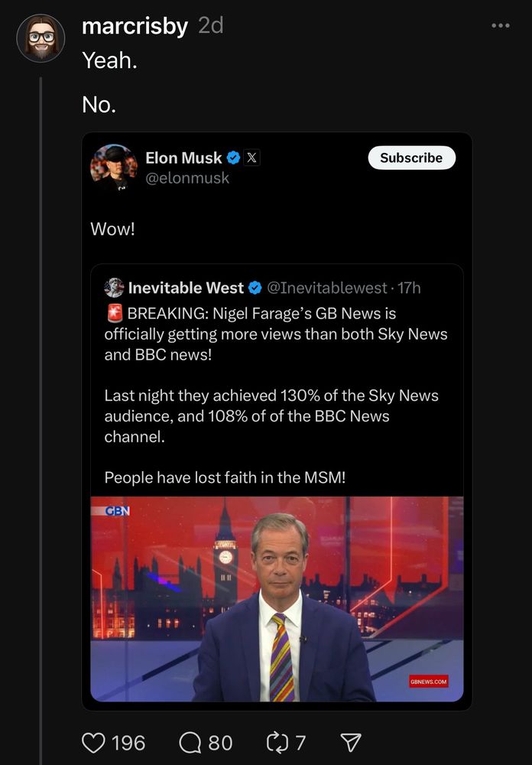Click the 2d post timestamp
532x765 pixels.
click(x=210, y=26)
